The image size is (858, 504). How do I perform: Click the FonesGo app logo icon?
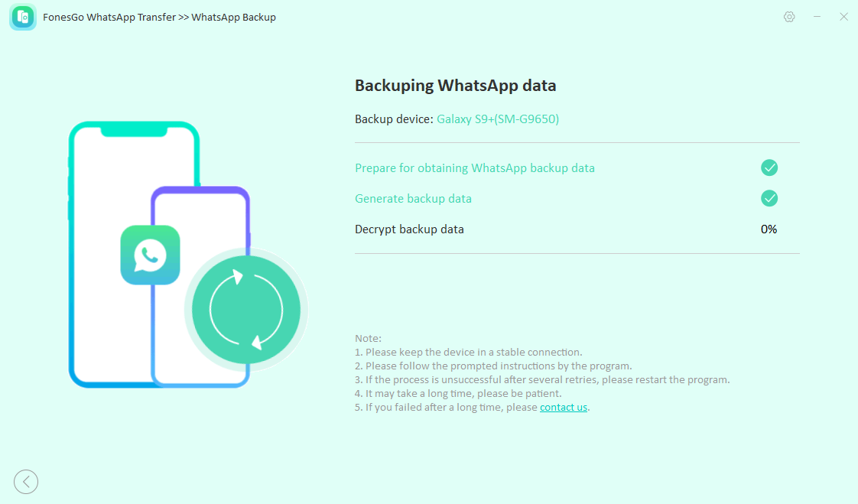pyautogui.click(x=23, y=17)
